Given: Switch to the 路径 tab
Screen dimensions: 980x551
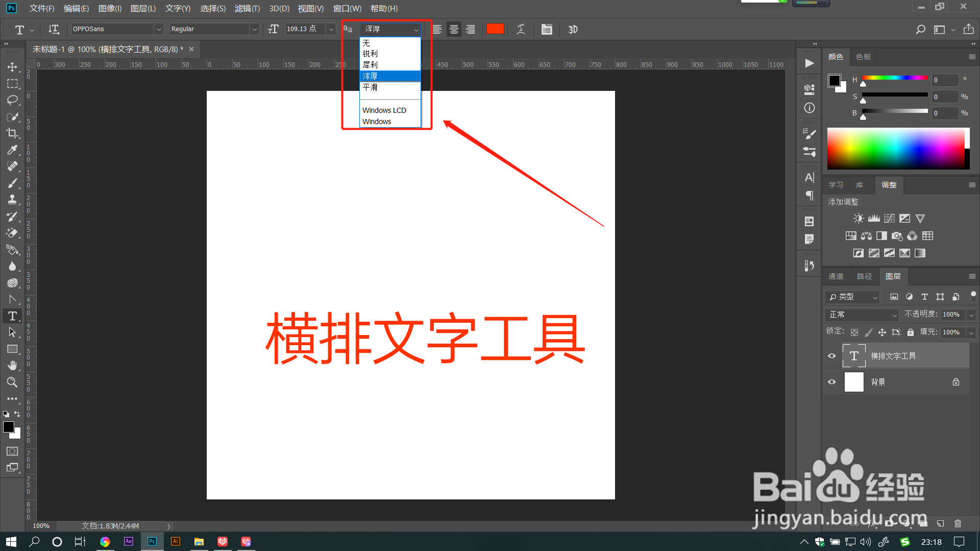Looking at the screenshot, I should (864, 276).
